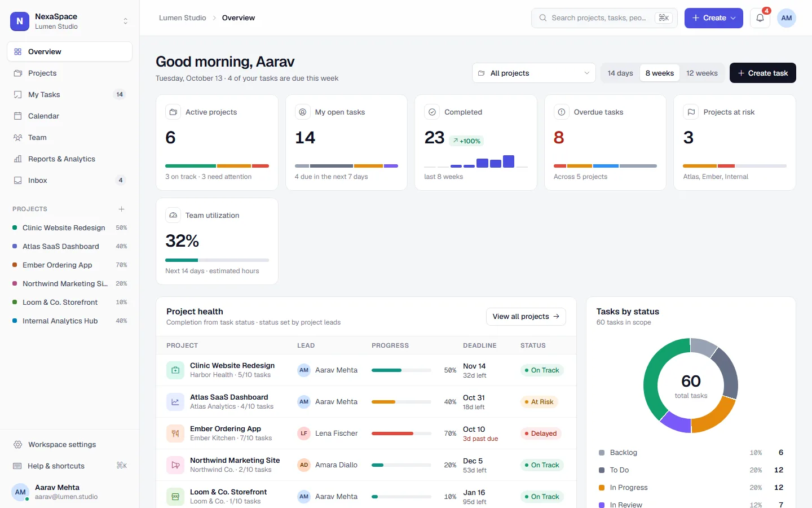Click Lumen Studio breadcrumb link

tap(183, 18)
